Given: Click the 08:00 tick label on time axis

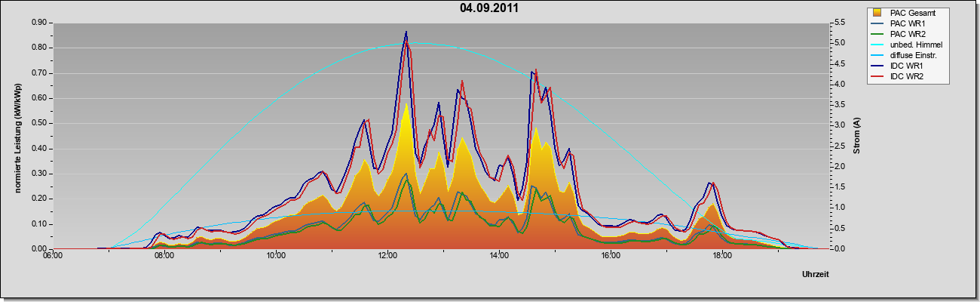Looking at the screenshot, I should (x=164, y=255).
